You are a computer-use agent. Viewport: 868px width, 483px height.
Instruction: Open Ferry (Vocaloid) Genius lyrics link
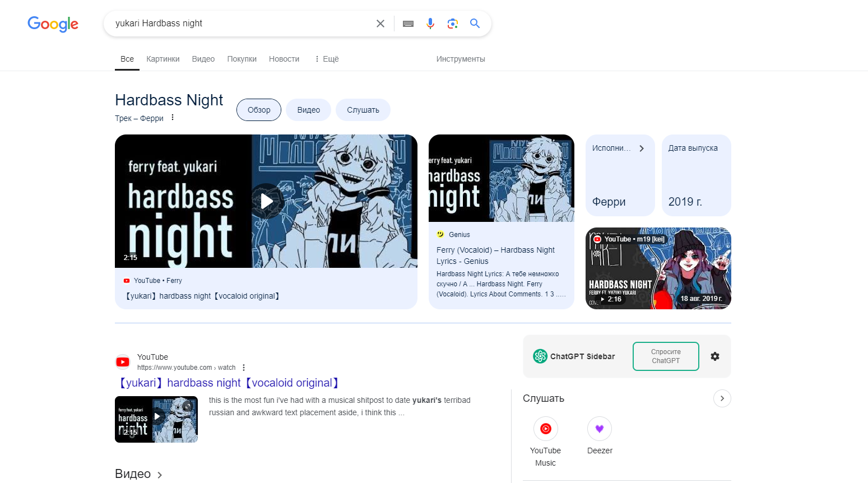[x=495, y=256]
